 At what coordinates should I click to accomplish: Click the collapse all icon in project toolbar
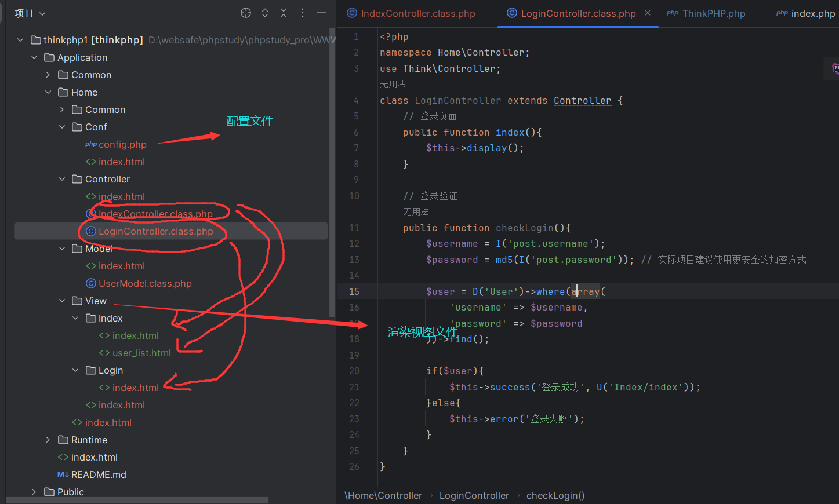284,13
